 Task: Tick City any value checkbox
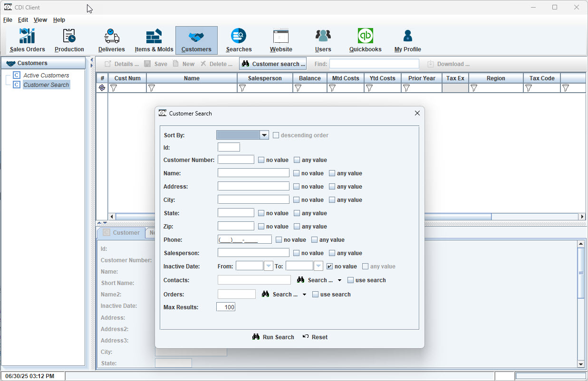(332, 200)
